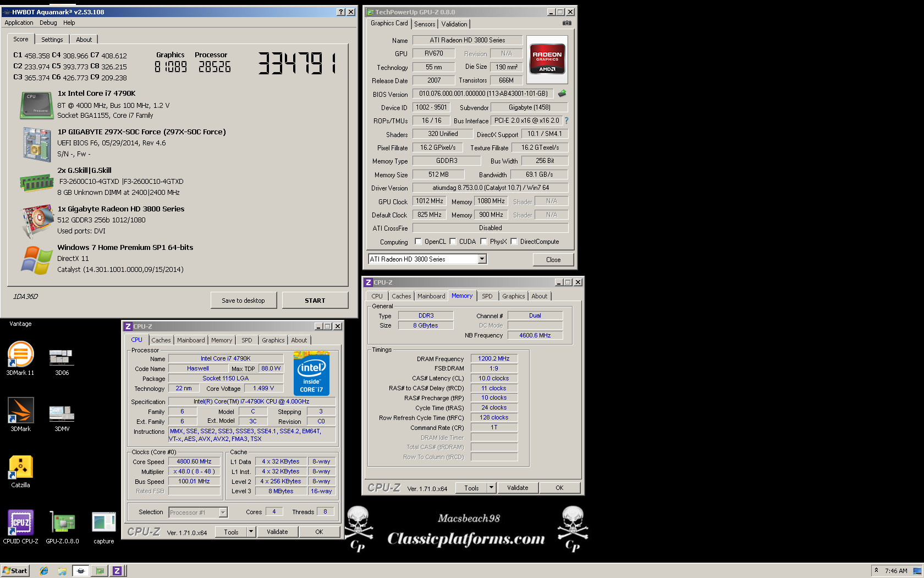This screenshot has height=578, width=924.
Task: Click the START benchmark button
Action: (x=315, y=301)
